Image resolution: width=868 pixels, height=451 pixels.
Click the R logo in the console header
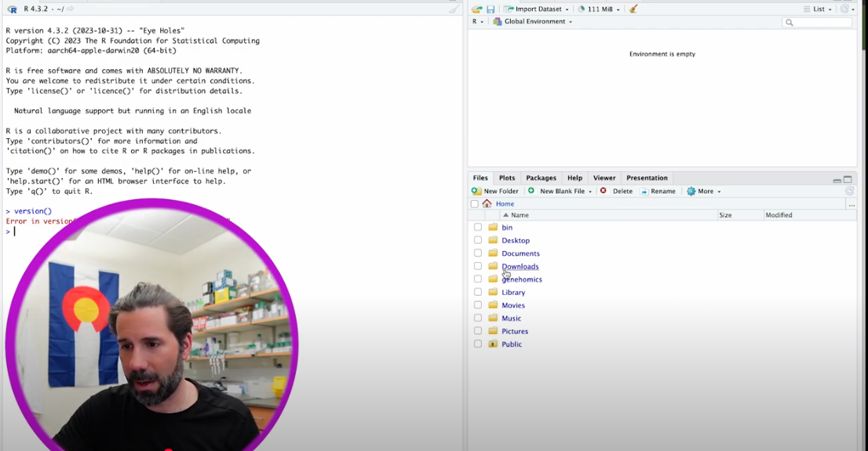pos(13,9)
